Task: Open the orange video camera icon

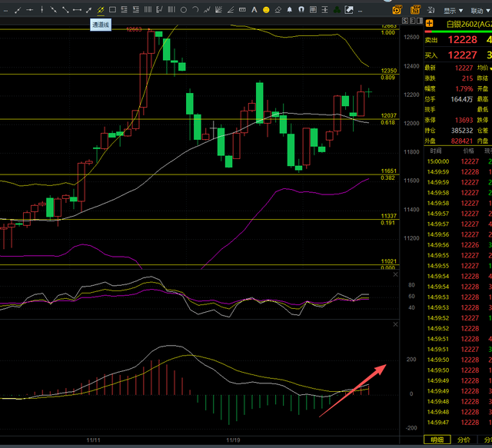Action: coord(397,10)
